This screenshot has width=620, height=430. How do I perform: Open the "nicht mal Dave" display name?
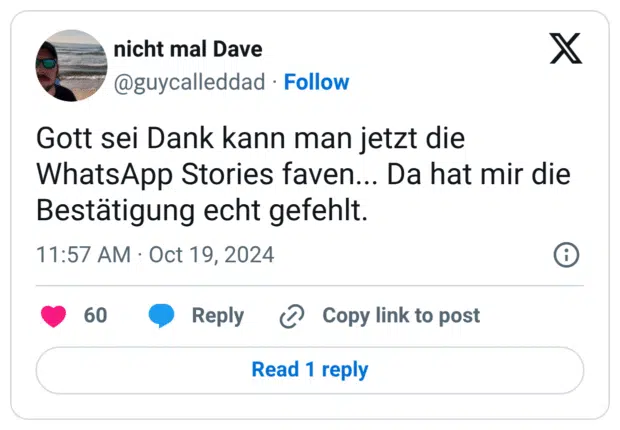(x=189, y=50)
